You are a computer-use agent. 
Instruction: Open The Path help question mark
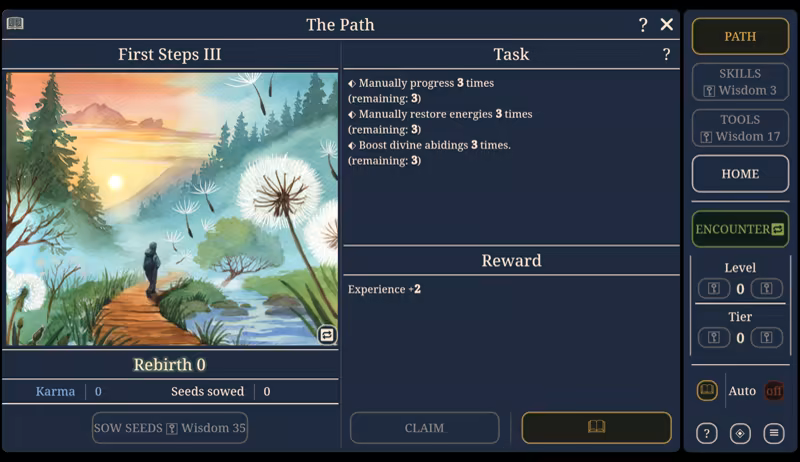(643, 24)
